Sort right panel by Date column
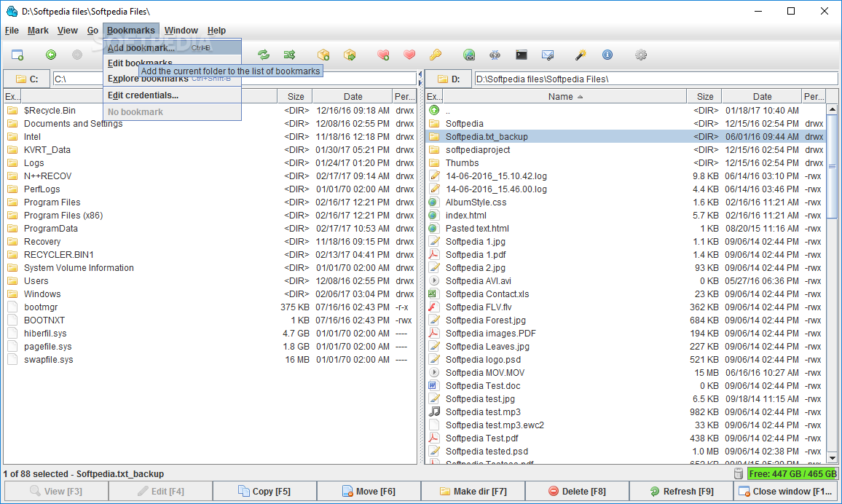The image size is (842, 504). (x=762, y=97)
